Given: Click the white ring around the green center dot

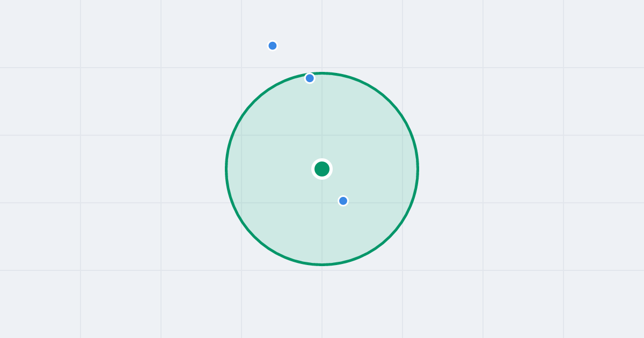Looking at the screenshot, I should [322, 160].
